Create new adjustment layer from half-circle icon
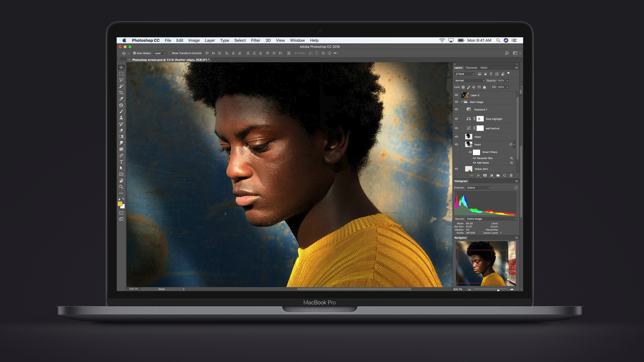The width and height of the screenshot is (644, 362). [492, 176]
